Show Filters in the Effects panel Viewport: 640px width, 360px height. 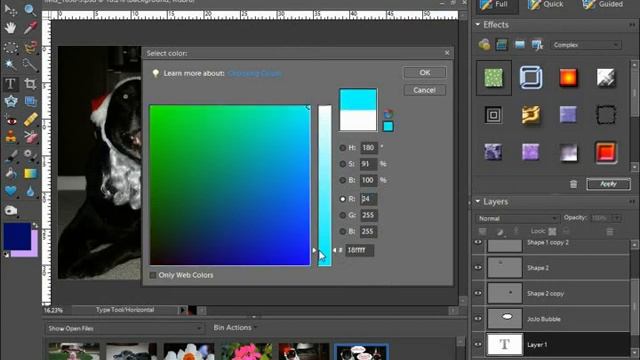pyautogui.click(x=484, y=44)
